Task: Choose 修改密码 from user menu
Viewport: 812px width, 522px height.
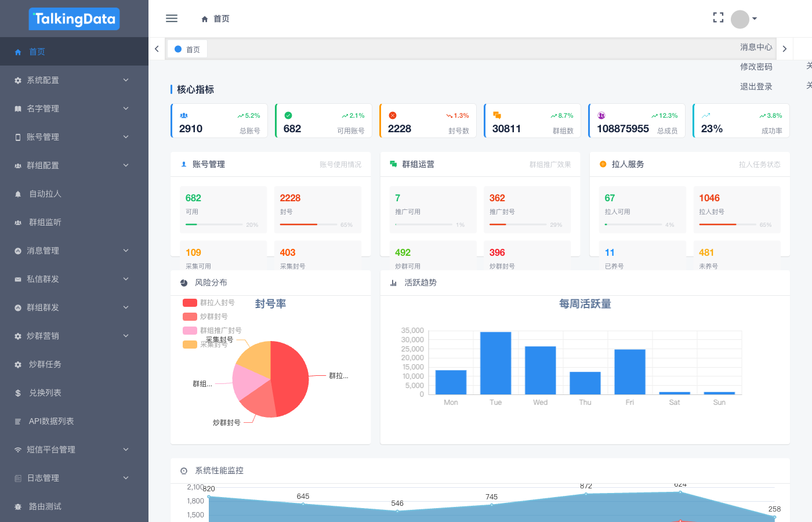Action: pos(756,67)
